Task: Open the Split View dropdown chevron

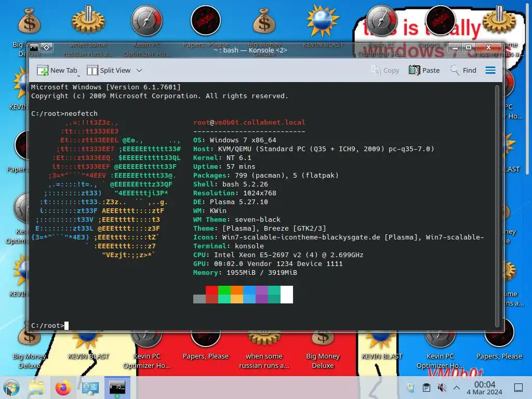Action: click(x=139, y=70)
